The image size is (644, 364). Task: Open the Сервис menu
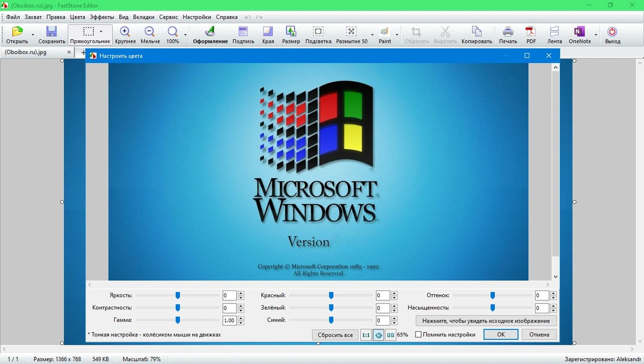pos(169,17)
